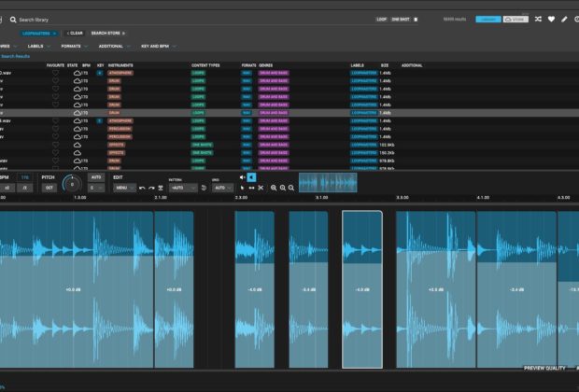Sort by SIZE column header
This screenshot has width=579, height=392.
point(385,65)
